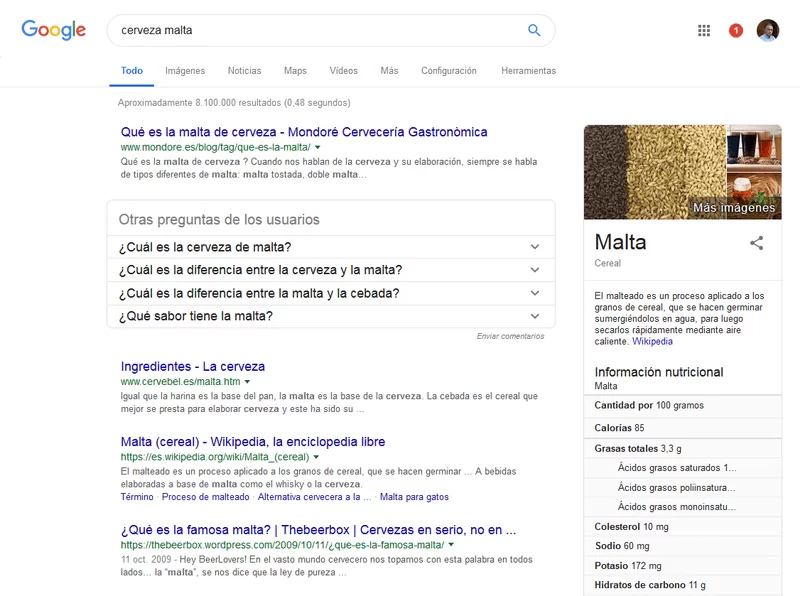Open the red notifications badge

(736, 31)
